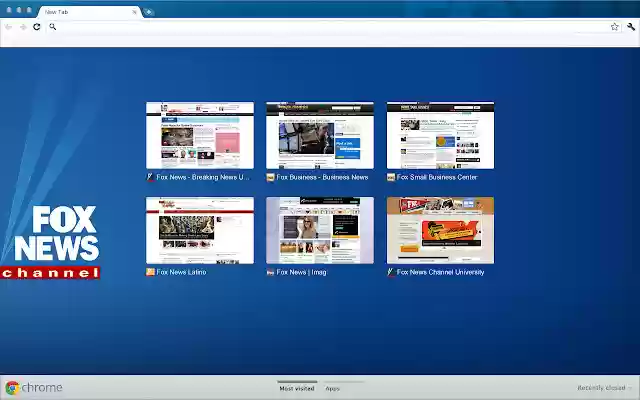Bookmark this page with the star icon

tap(615, 27)
